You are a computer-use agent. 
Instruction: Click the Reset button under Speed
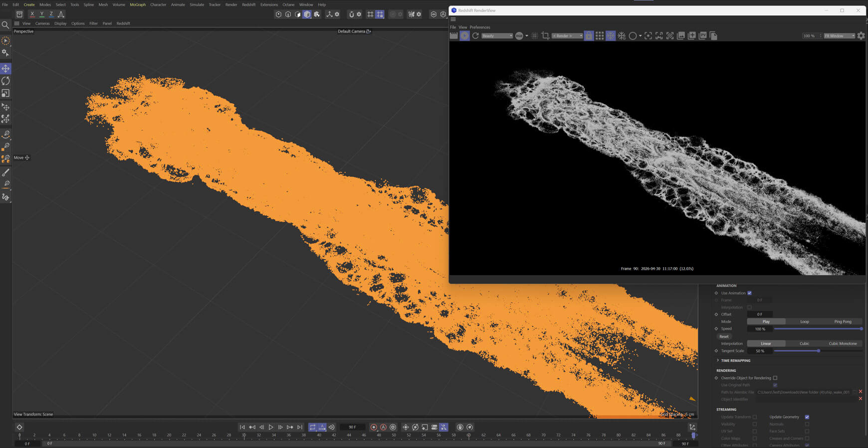[724, 336]
